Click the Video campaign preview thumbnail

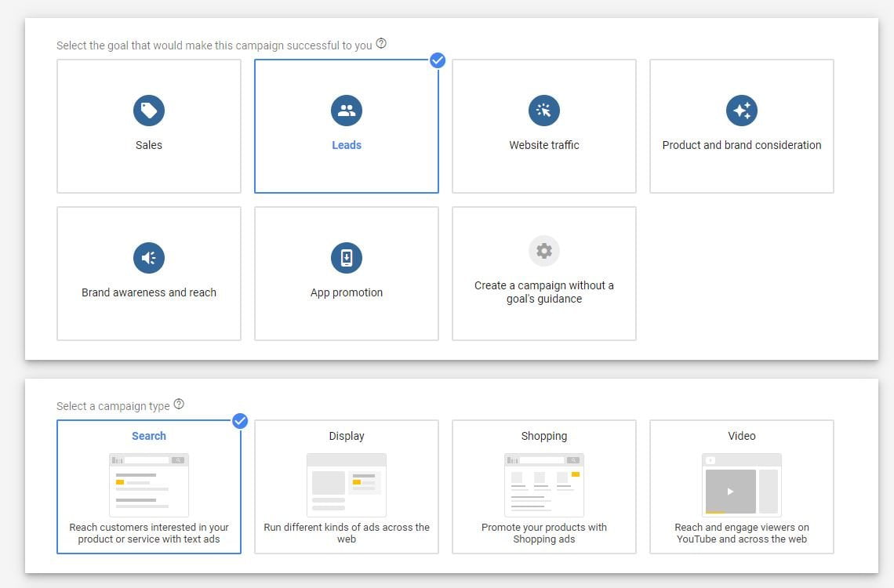click(742, 485)
